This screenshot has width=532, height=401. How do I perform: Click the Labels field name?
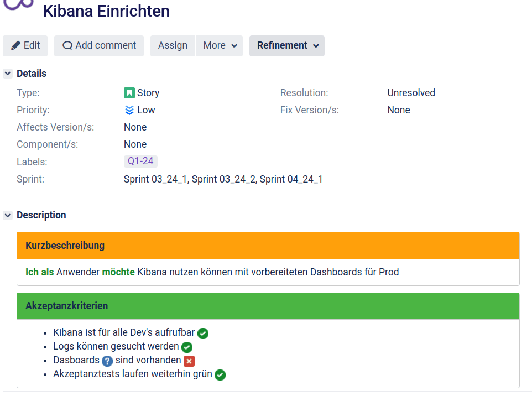pos(32,162)
